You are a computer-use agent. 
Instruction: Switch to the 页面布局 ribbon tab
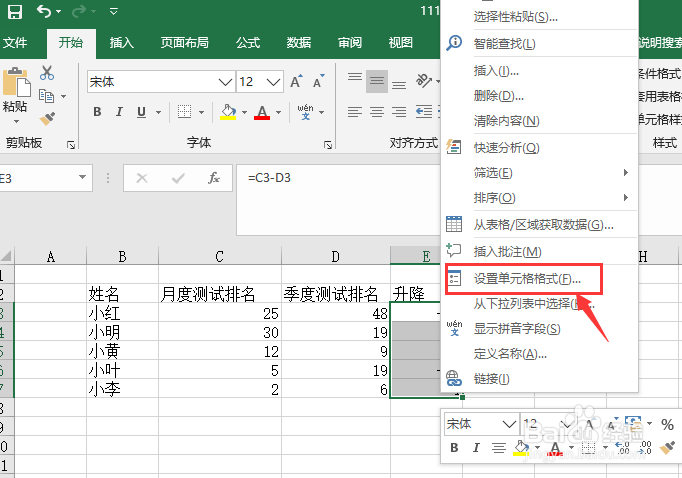click(184, 43)
